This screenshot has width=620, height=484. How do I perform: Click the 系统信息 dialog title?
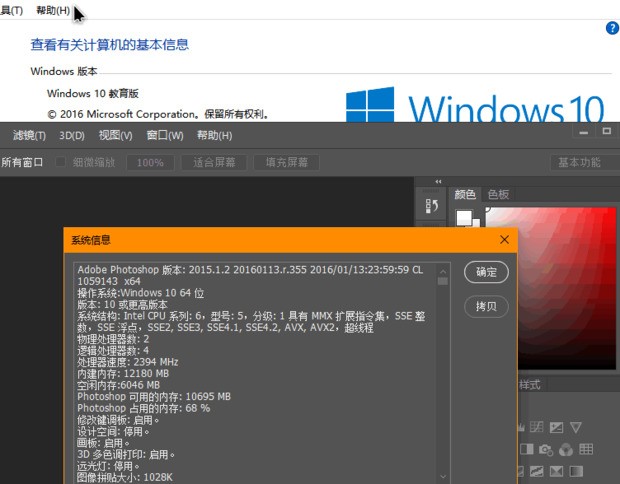(91, 240)
